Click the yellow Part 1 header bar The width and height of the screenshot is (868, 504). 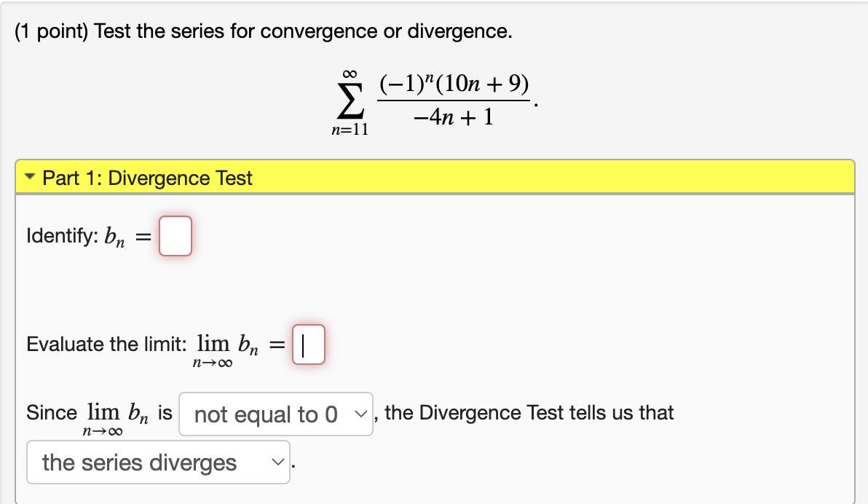[x=437, y=178]
